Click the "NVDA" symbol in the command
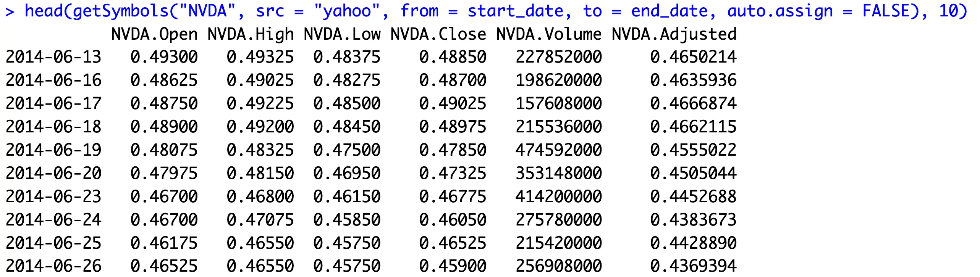This screenshot has width=980, height=277. point(207,10)
